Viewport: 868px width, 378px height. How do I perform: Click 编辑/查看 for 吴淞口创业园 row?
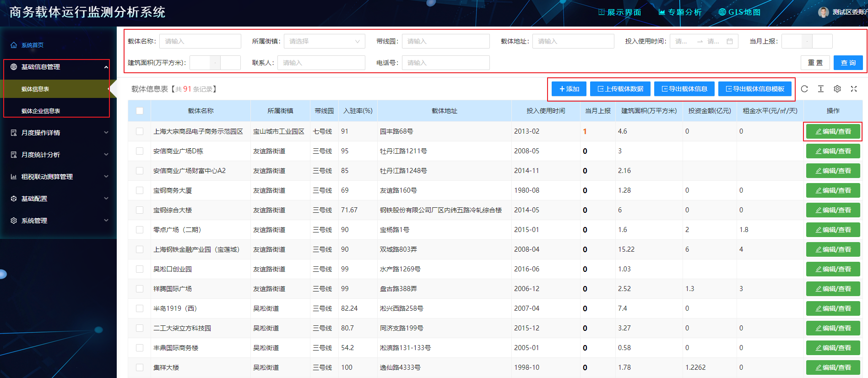pyautogui.click(x=833, y=269)
